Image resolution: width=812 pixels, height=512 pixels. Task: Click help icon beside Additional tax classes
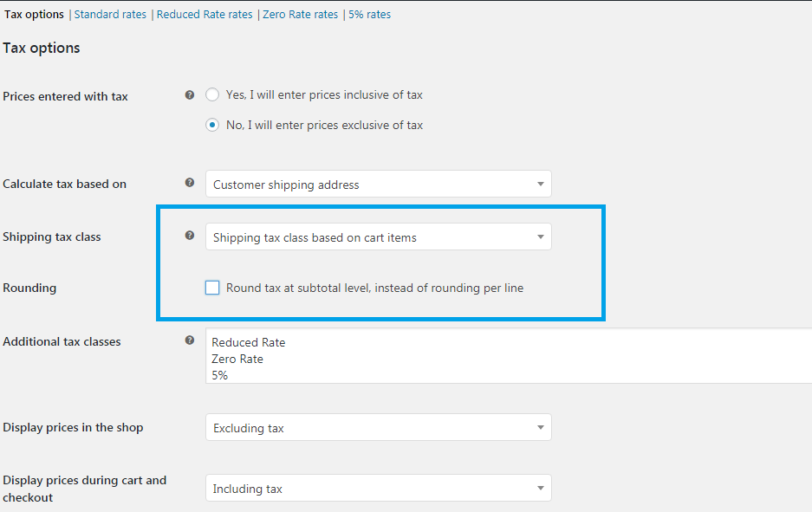(190, 340)
